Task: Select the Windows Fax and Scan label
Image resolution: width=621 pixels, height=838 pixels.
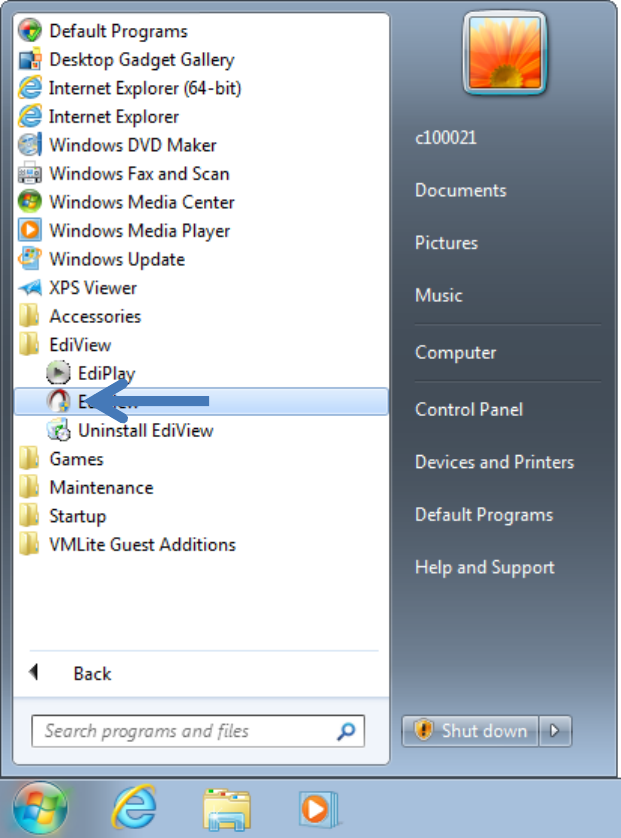Action: click(x=139, y=173)
